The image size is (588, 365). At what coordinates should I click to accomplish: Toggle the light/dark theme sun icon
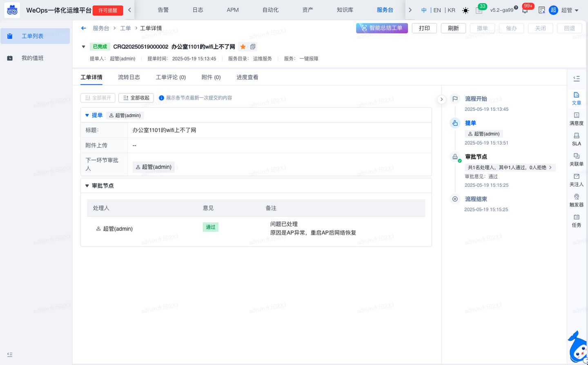point(465,11)
